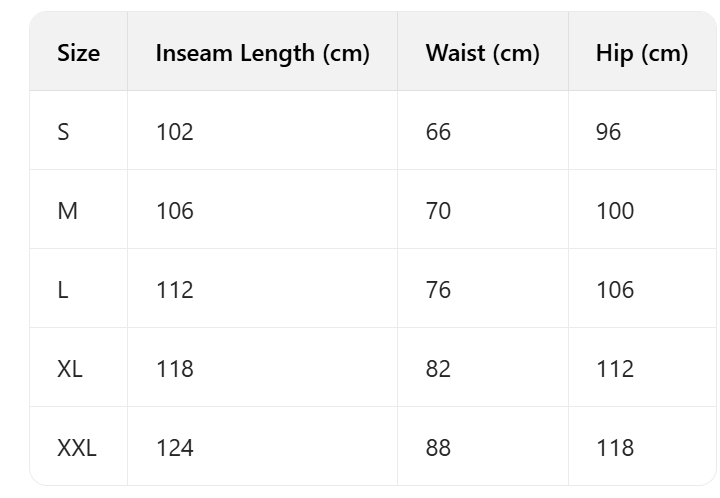Select the M size cell
The height and width of the screenshot is (498, 720).
click(67, 211)
